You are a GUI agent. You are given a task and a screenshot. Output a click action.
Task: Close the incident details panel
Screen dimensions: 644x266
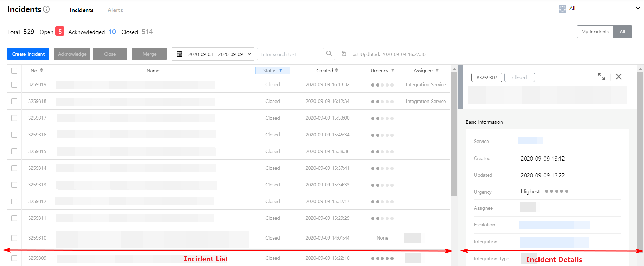pyautogui.click(x=618, y=76)
